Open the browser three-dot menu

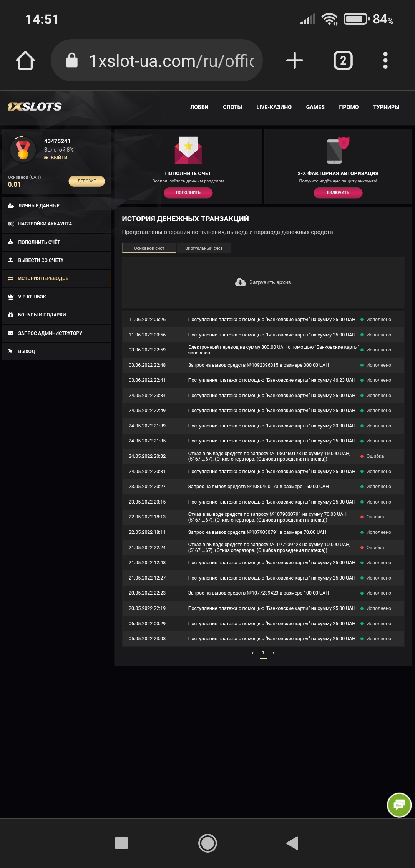pyautogui.click(x=385, y=61)
